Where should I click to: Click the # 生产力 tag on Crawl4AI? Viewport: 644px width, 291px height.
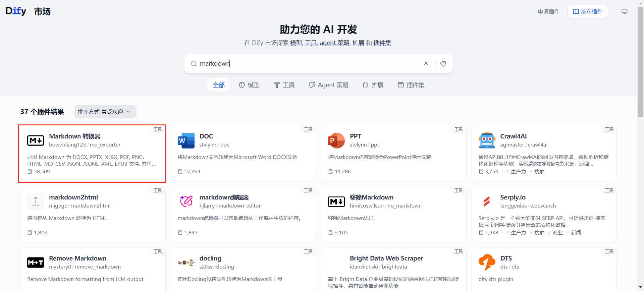[516, 171]
